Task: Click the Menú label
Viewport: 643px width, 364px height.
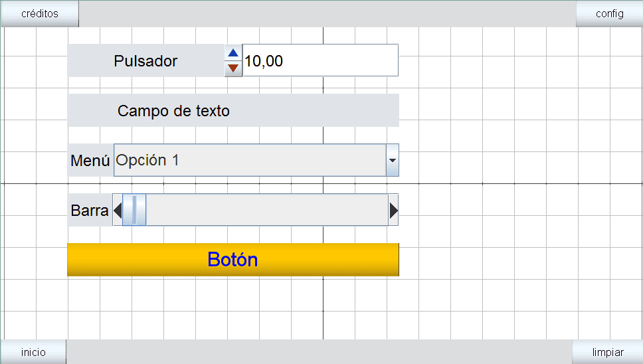Action: (x=90, y=161)
